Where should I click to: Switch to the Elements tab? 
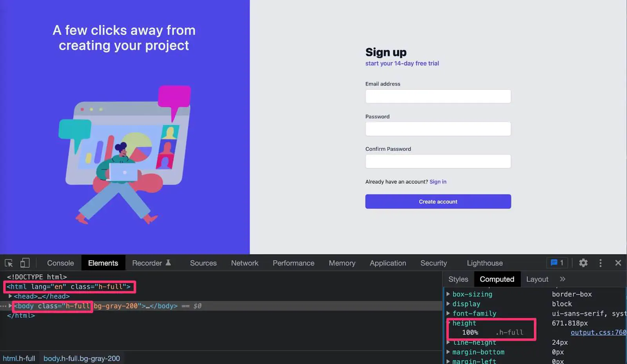103,263
